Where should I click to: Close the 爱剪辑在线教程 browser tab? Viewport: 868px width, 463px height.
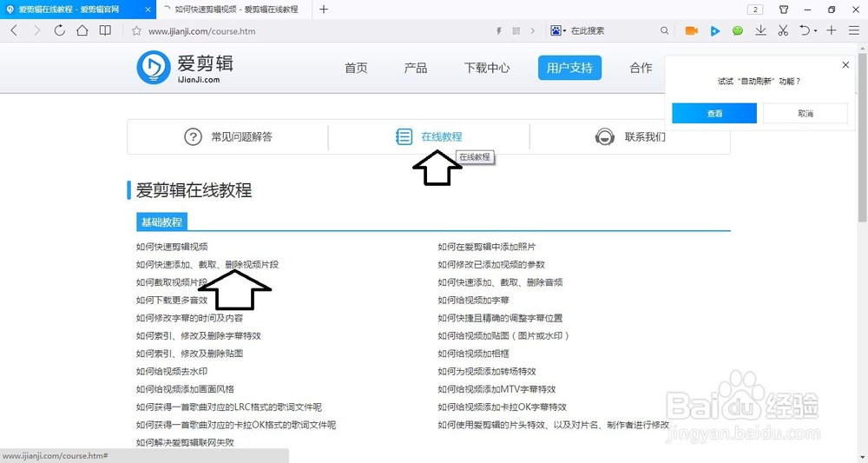[148, 10]
